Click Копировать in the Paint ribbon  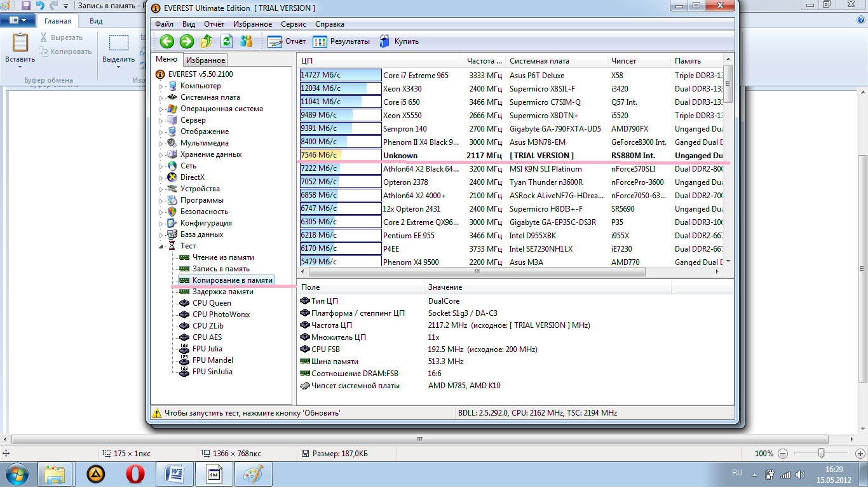coord(65,52)
